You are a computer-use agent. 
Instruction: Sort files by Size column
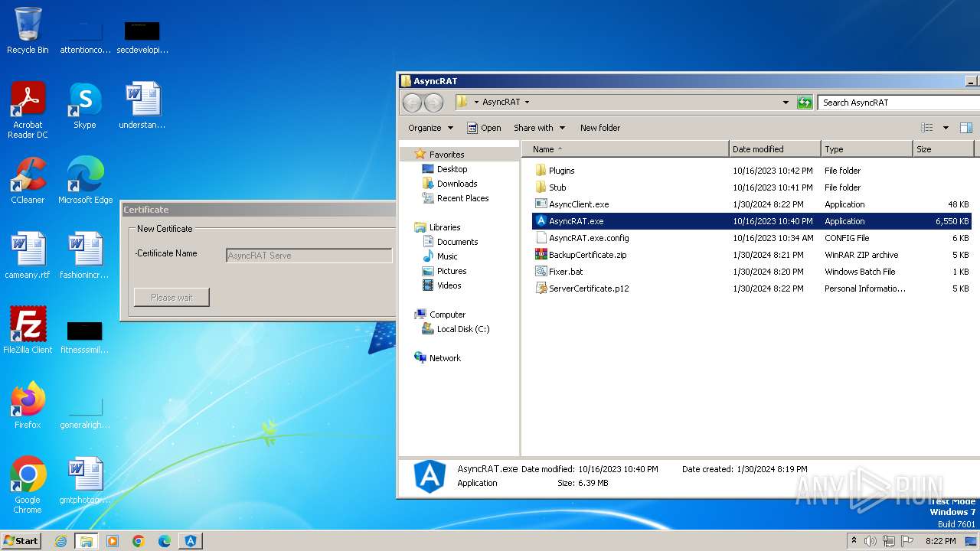click(x=942, y=149)
